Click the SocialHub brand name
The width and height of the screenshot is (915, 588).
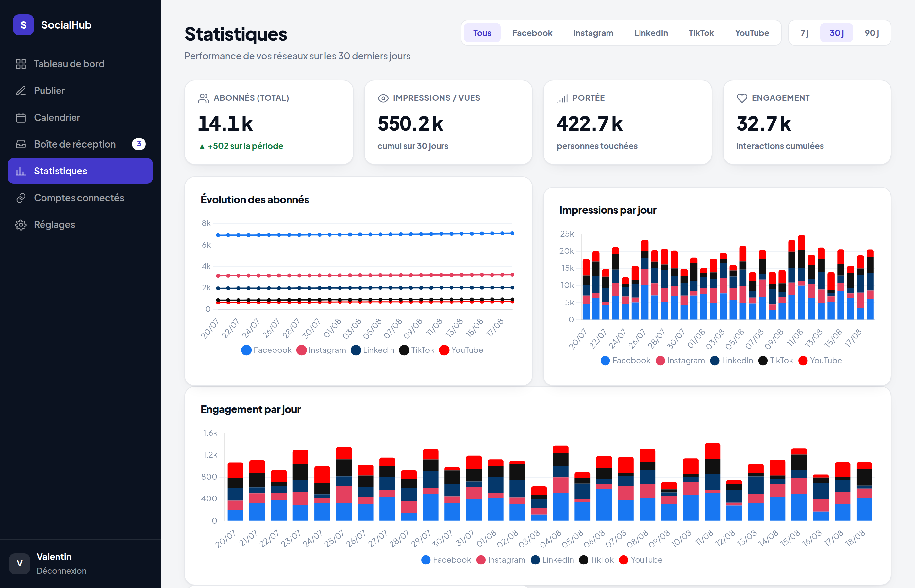pos(66,25)
